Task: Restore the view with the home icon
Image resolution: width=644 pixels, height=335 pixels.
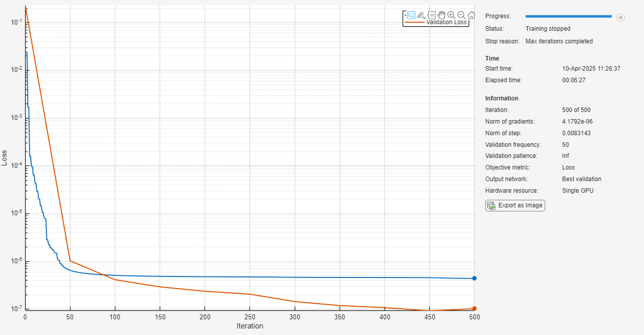Action: coord(472,15)
